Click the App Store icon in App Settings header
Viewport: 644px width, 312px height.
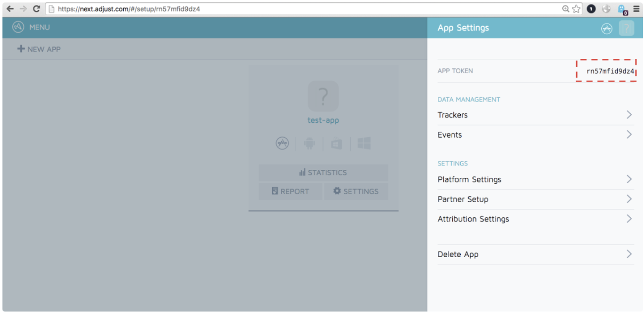606,29
